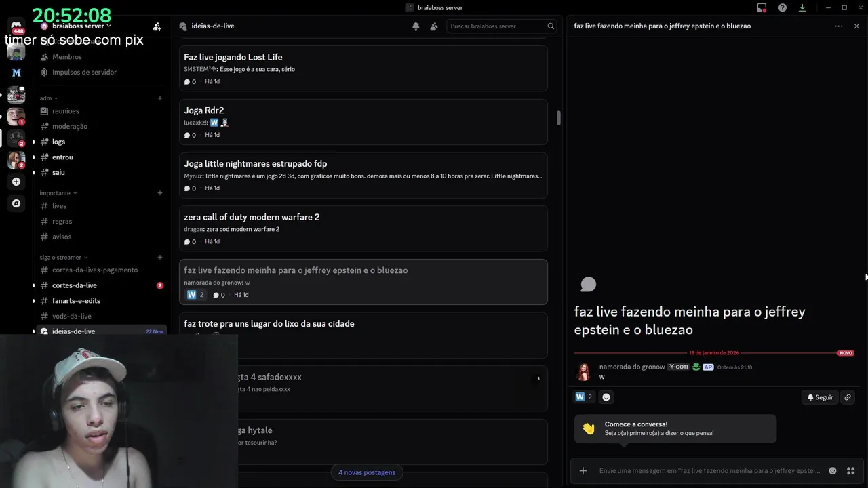868x488 pixels.
Task: Open moderação channel
Action: (100, 126)
